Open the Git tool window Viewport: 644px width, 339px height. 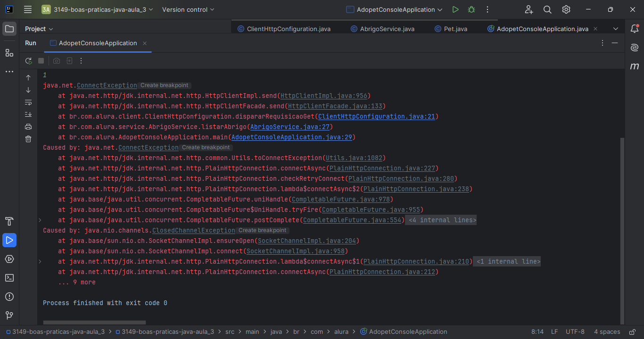click(9, 315)
